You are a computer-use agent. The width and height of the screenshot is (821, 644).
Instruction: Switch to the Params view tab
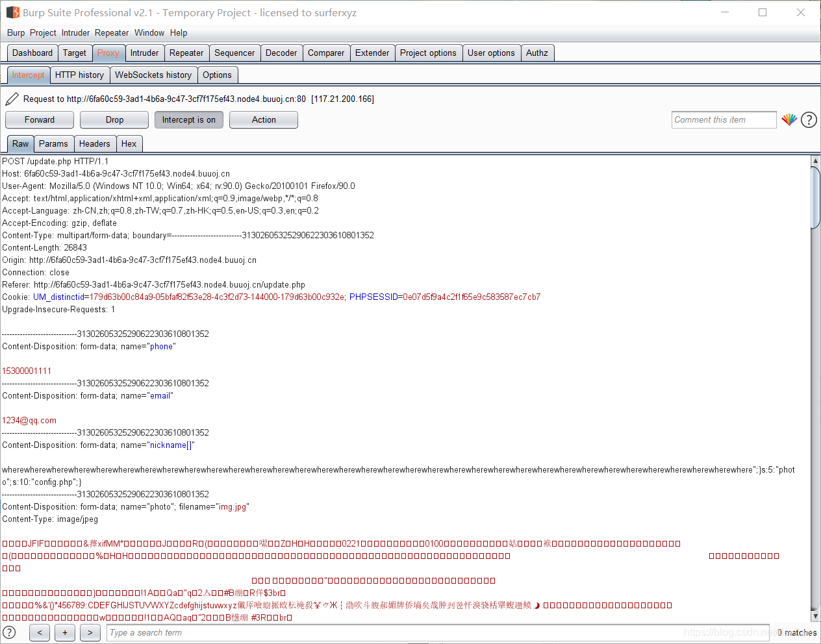tap(53, 143)
